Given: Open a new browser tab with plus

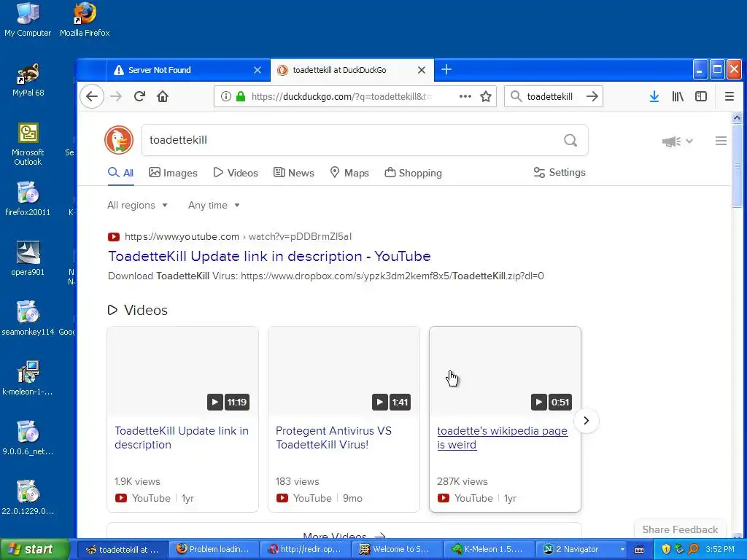Looking at the screenshot, I should click(x=446, y=70).
